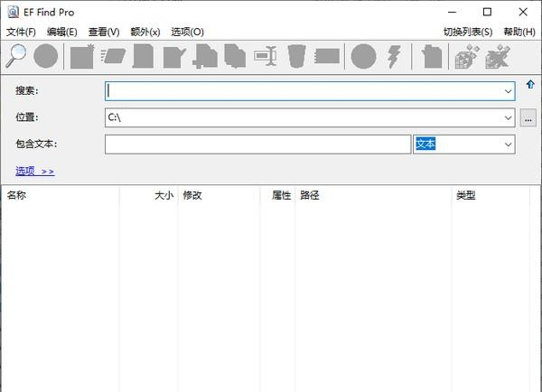Open the 查看(V) menu
This screenshot has width=542, height=392.
[x=104, y=33]
